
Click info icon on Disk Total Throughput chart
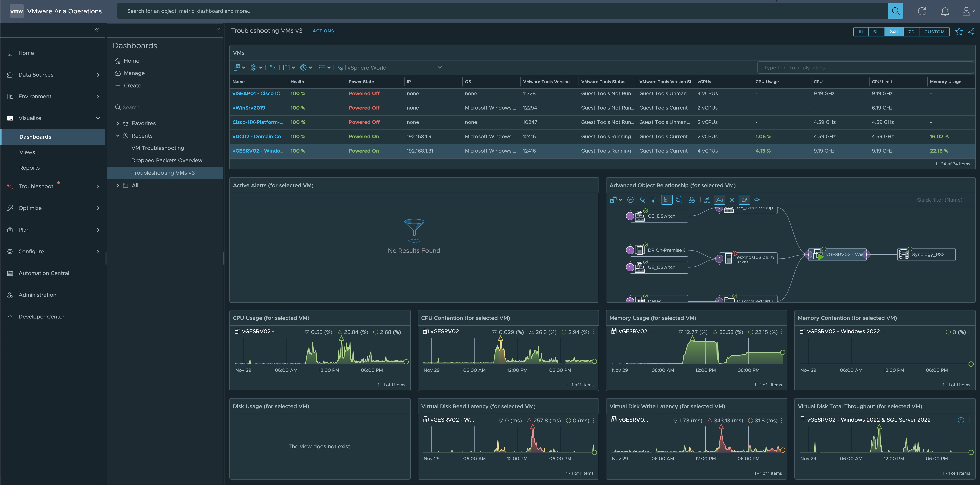[961, 420]
